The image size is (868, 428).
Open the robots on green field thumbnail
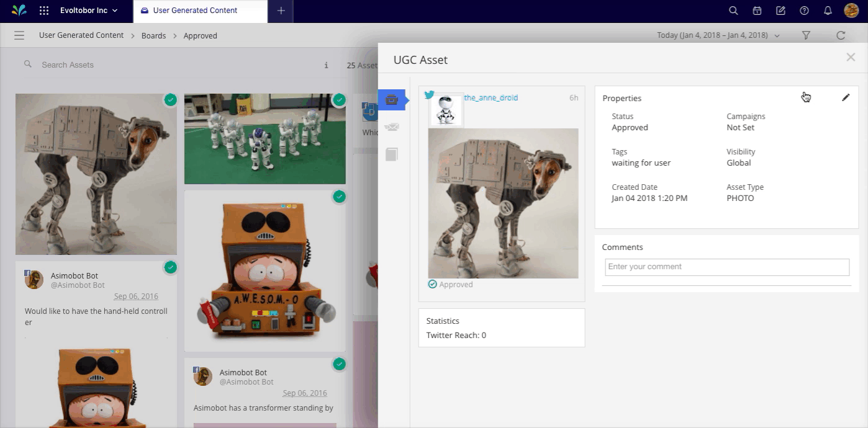[x=265, y=139]
